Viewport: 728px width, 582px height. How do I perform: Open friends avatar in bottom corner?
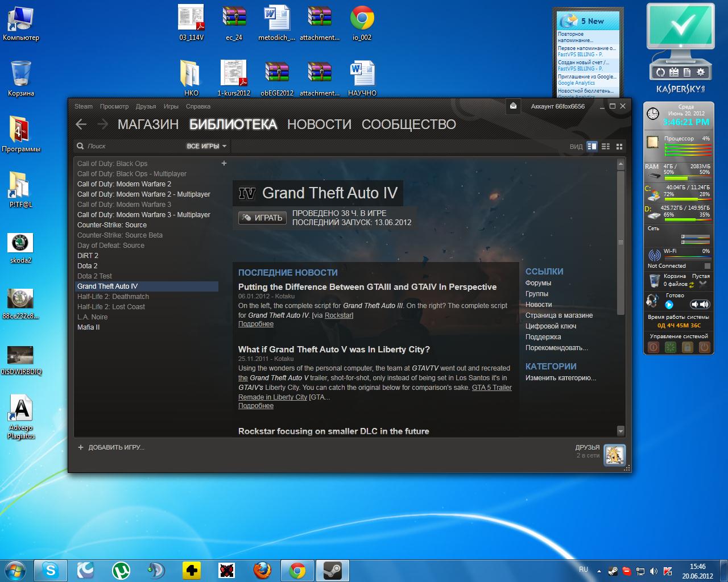coord(614,455)
